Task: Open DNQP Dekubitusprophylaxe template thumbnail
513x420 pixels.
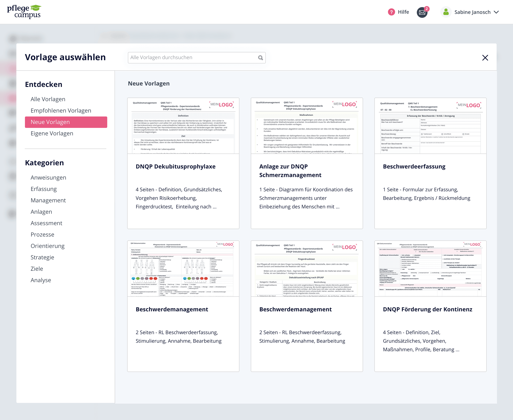Action: click(183, 126)
